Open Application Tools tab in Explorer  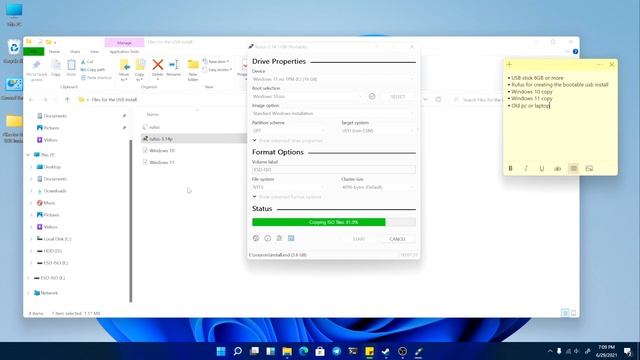point(124,52)
